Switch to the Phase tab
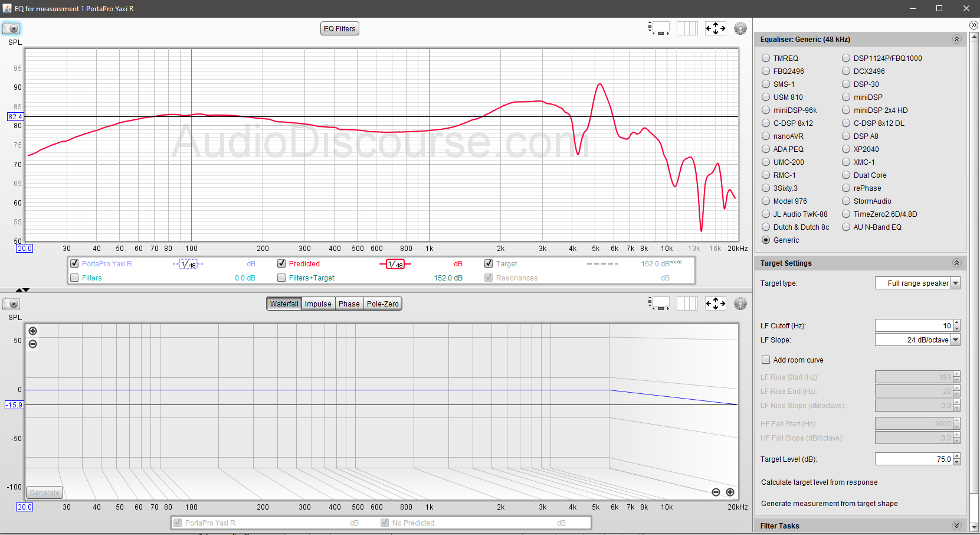Image resolution: width=980 pixels, height=535 pixels. [349, 303]
